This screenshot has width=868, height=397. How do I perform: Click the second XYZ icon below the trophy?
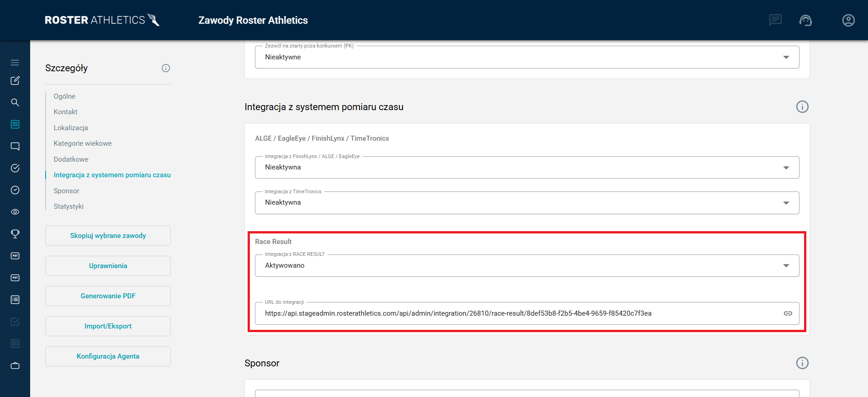[15, 278]
